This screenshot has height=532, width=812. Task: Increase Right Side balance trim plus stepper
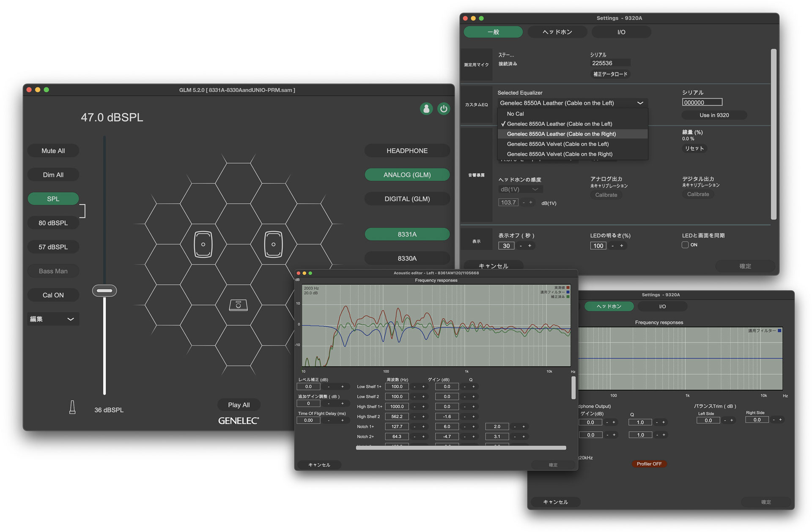tap(780, 420)
